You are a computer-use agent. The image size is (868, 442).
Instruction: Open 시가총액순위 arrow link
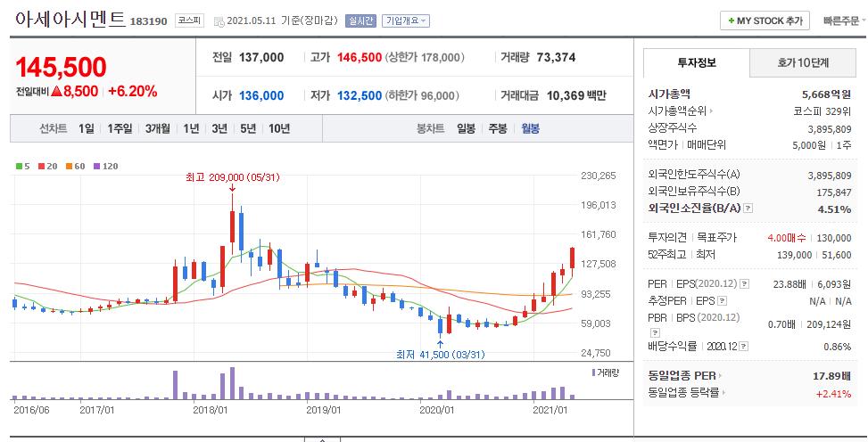coord(711,111)
